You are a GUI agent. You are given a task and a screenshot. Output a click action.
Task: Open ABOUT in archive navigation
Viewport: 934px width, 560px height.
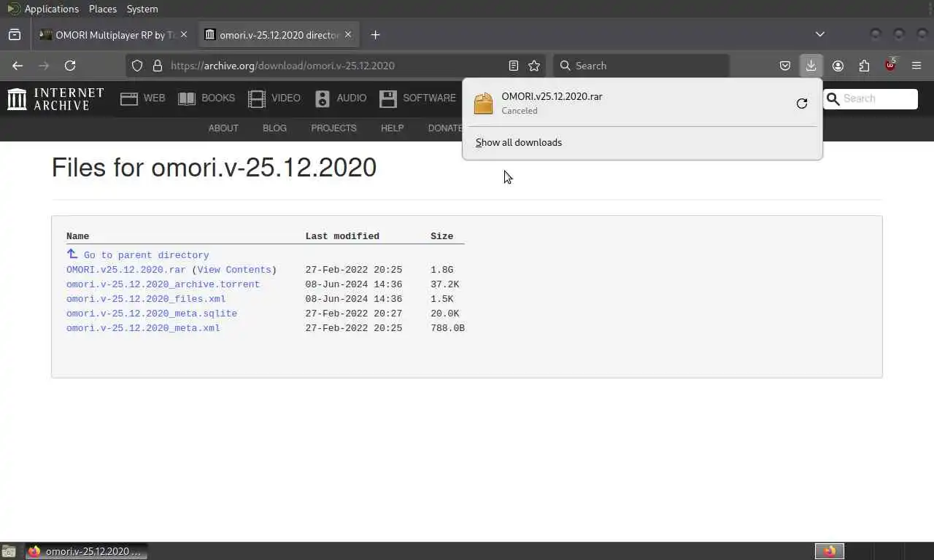pos(223,128)
